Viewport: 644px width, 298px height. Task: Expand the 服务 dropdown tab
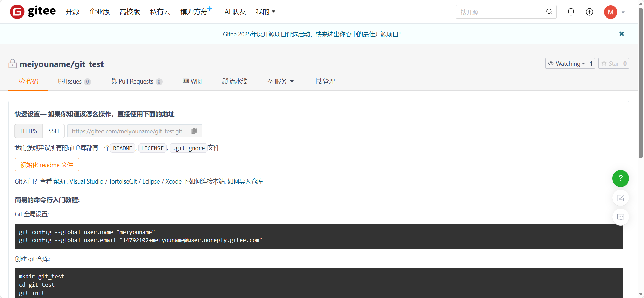[281, 81]
